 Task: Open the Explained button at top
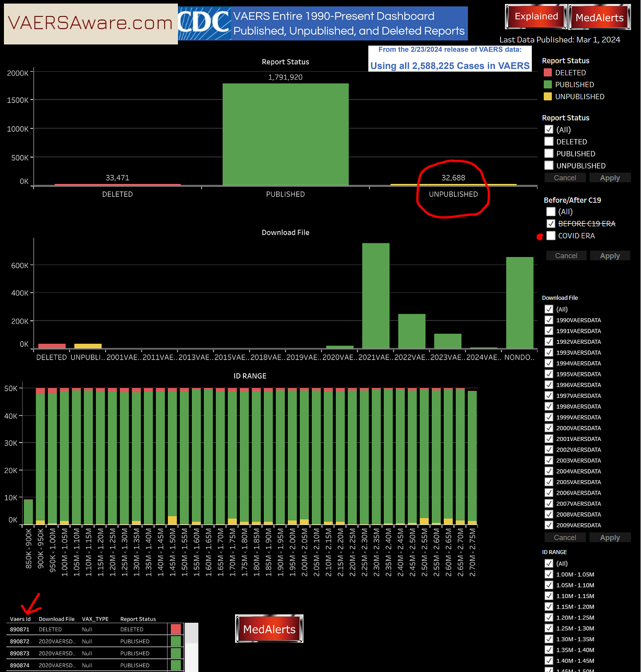[536, 17]
